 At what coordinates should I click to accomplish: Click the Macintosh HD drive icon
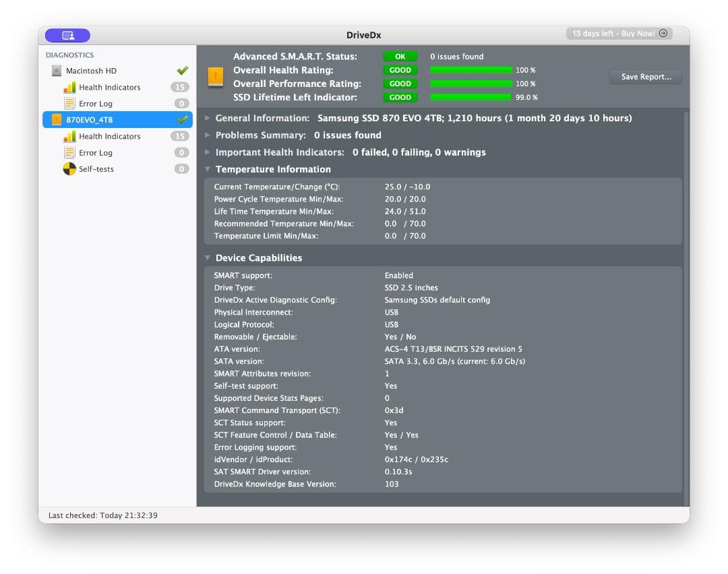pos(57,71)
